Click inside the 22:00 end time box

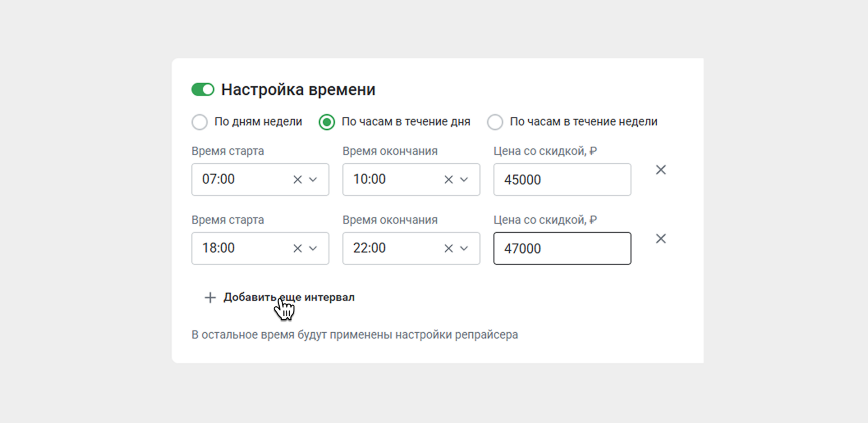coord(391,248)
